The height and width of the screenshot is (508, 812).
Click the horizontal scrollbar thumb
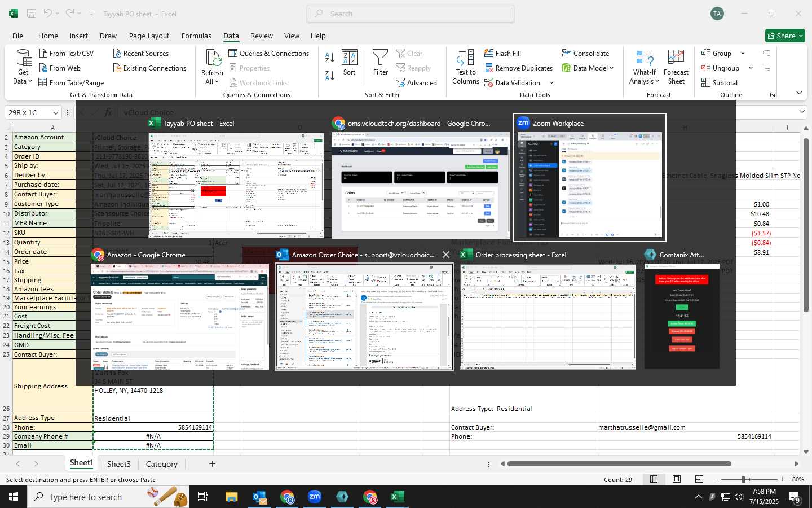(619, 464)
